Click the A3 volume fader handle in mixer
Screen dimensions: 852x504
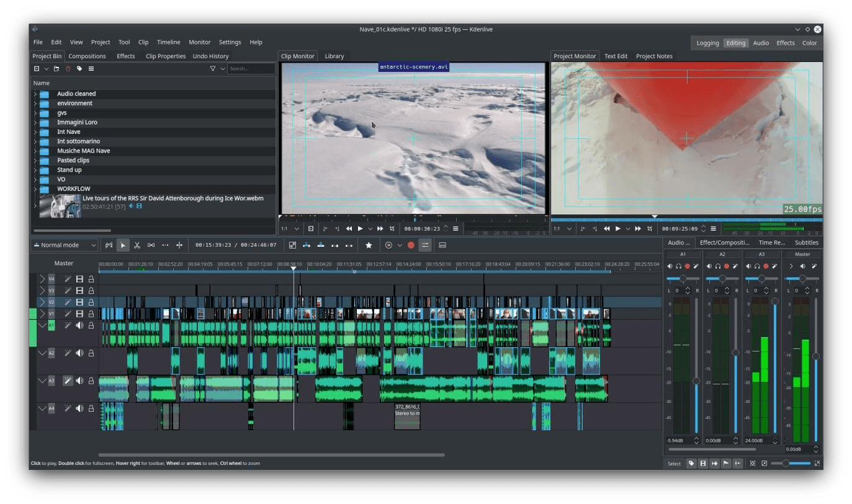(x=774, y=301)
